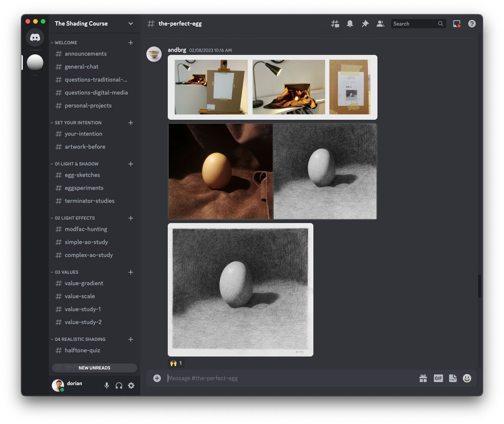
Task: Collapse the 03 VALUES category
Action: pos(66,272)
